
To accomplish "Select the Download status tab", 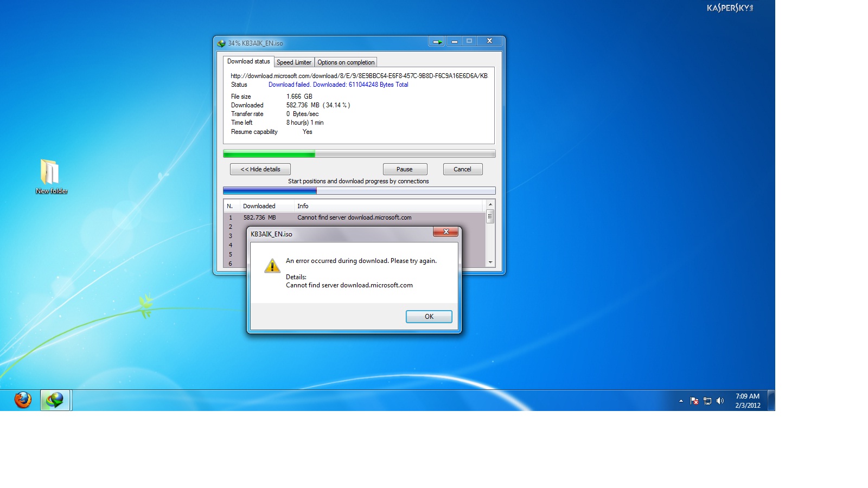I will (248, 61).
